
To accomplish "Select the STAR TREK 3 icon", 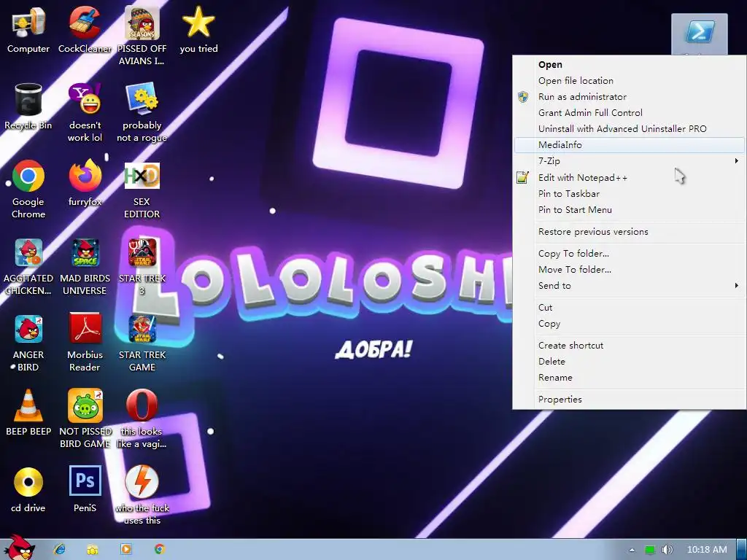I will [142, 265].
